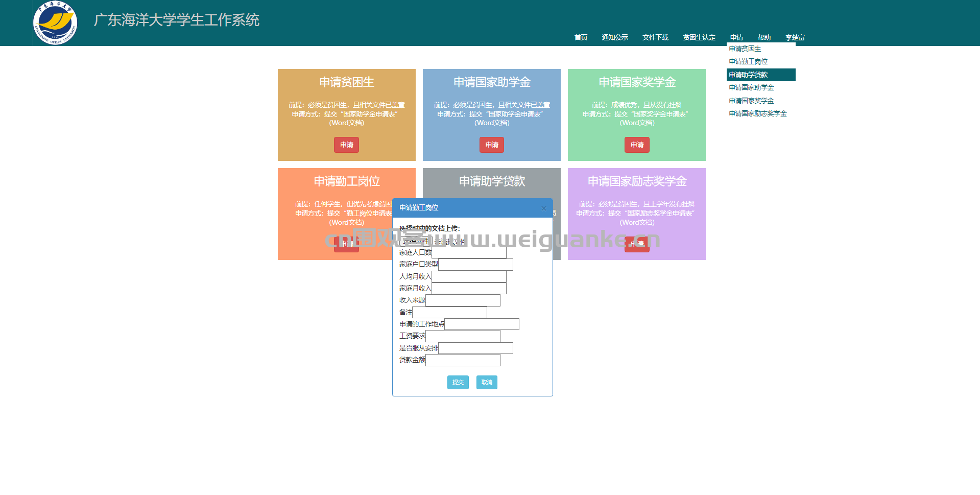Open the 贫困生认定 nav item

click(x=699, y=37)
